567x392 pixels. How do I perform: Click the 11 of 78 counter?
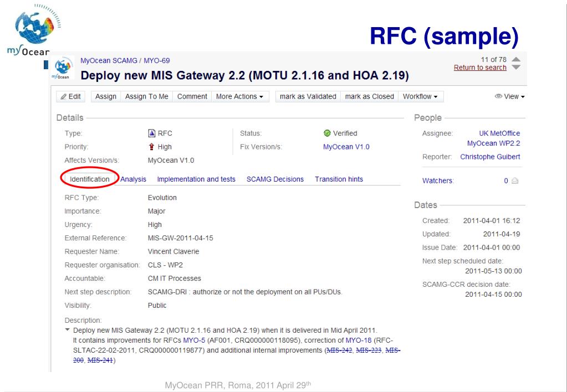pyautogui.click(x=493, y=60)
